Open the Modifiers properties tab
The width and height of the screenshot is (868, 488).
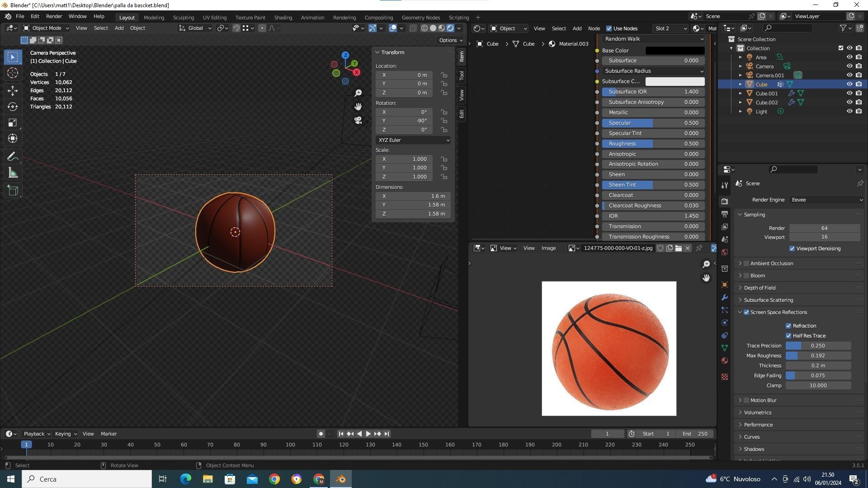click(725, 297)
